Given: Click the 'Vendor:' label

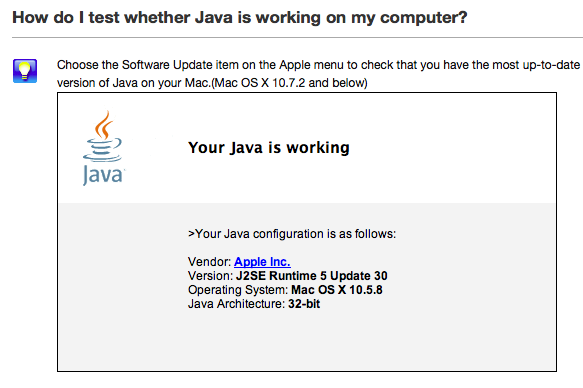Looking at the screenshot, I should 209,262.
